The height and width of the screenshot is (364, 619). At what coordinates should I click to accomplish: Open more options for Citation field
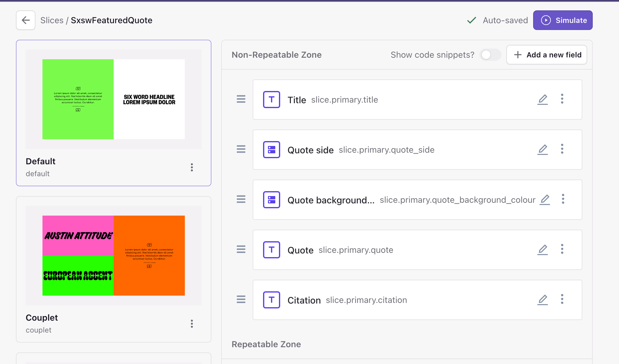(562, 299)
